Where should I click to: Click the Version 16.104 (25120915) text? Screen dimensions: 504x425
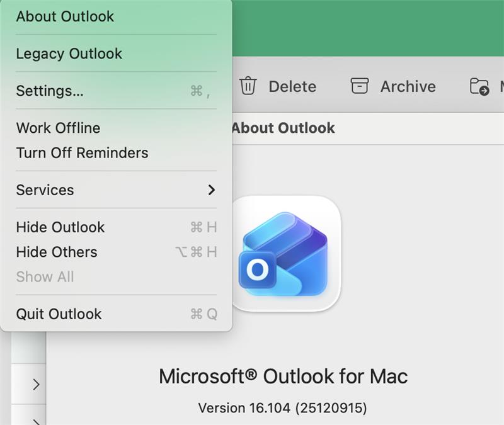[x=282, y=408]
